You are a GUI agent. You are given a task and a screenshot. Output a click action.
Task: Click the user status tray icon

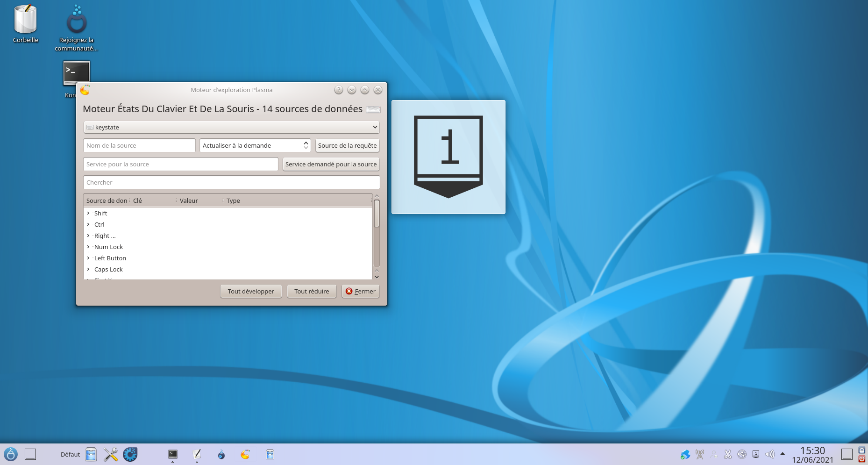click(x=714, y=454)
